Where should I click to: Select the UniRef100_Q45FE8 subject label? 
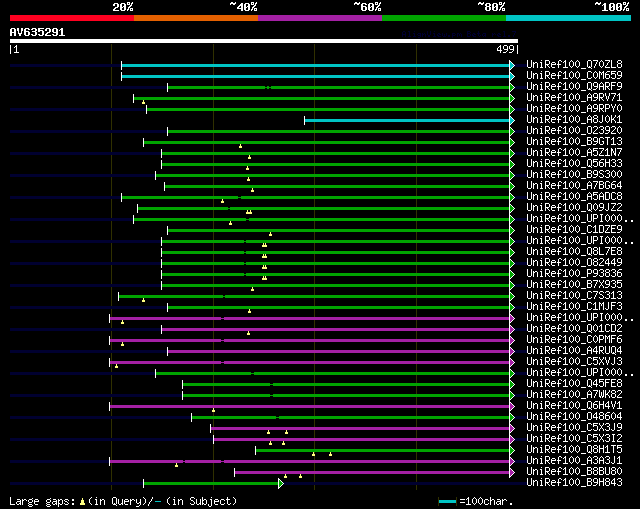574,384
